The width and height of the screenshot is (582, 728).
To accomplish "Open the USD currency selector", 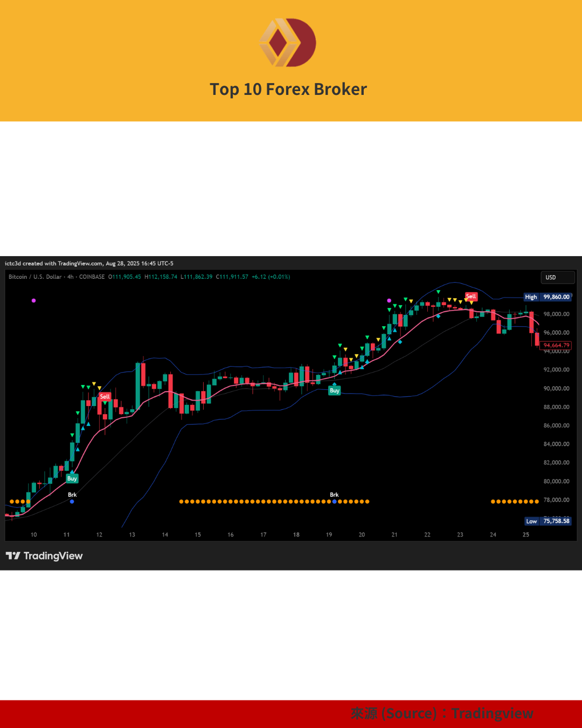I will [x=557, y=277].
